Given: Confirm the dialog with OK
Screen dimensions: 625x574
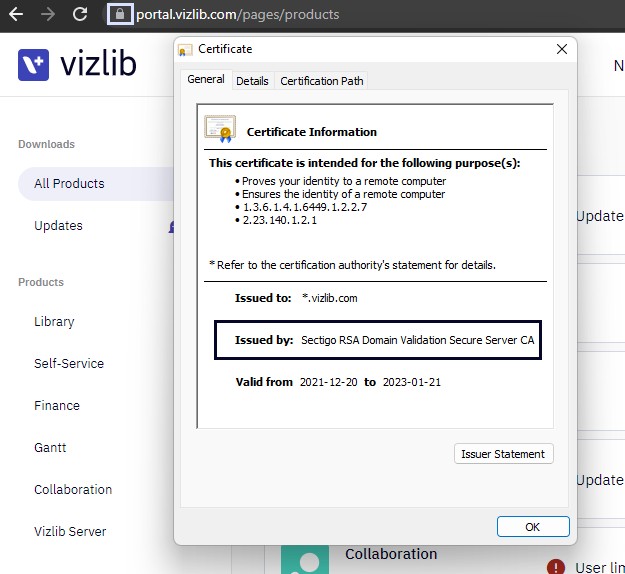Looking at the screenshot, I should (x=533, y=527).
